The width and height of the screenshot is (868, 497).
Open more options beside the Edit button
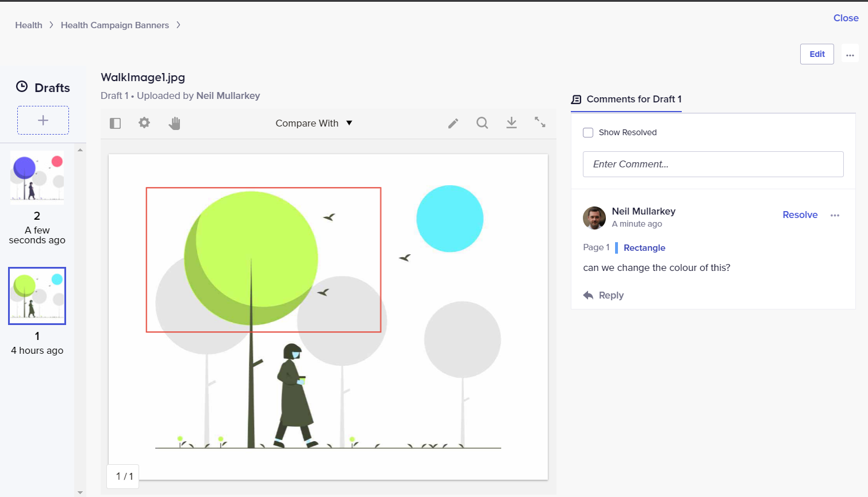[x=850, y=53]
